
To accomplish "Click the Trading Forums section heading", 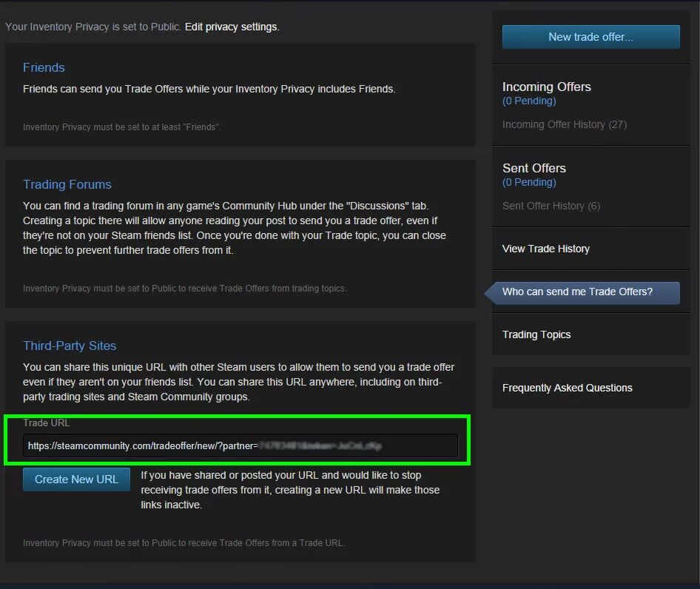I will 67,184.
